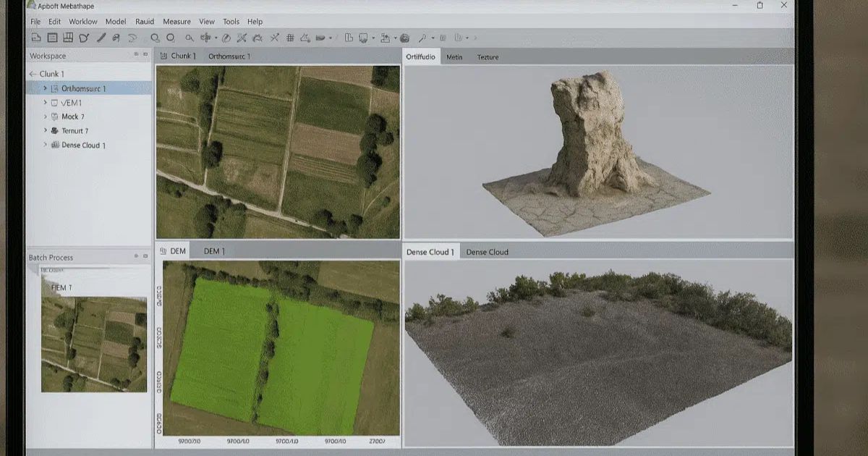Screen dimensions: 868x456
Task: Toggle the dock button on the Batch Process panel
Action: pyautogui.click(x=144, y=257)
